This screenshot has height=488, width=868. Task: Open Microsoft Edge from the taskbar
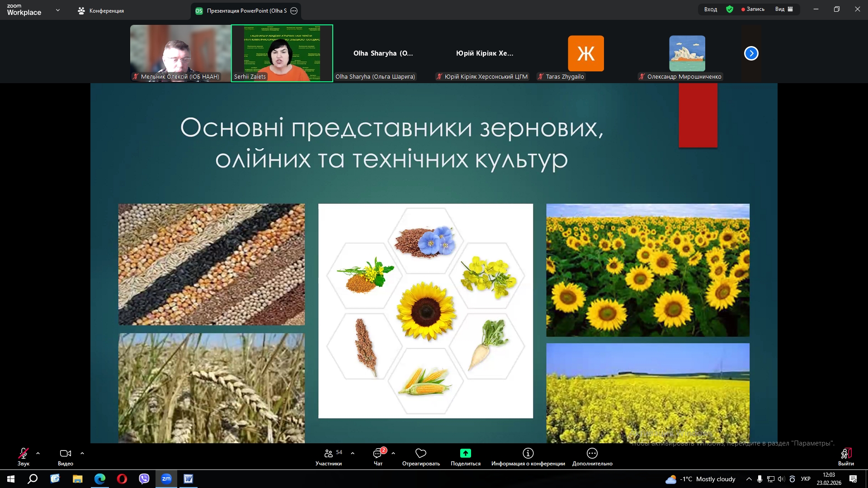click(99, 479)
